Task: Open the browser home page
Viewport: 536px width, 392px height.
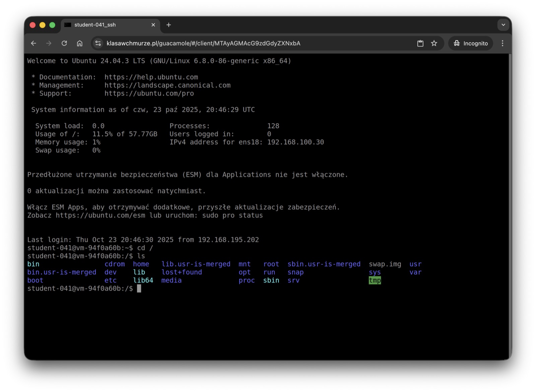Action: click(80, 43)
